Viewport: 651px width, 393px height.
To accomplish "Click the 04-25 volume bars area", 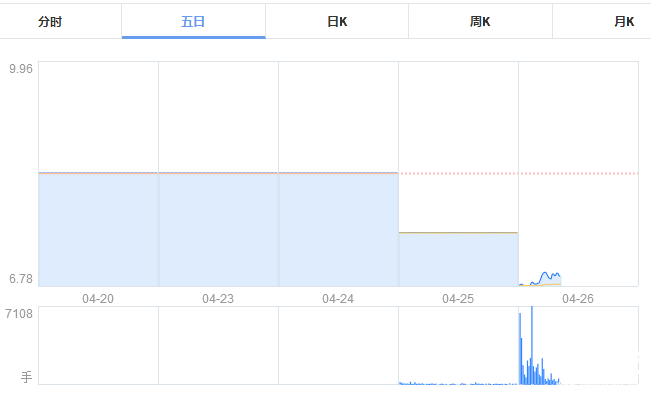I will coord(458,383).
